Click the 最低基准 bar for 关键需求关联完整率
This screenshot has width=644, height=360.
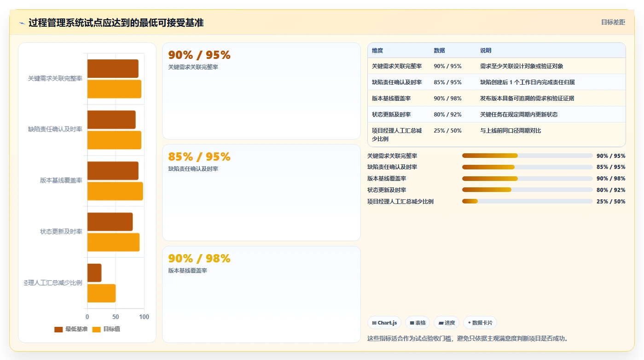pos(113,69)
